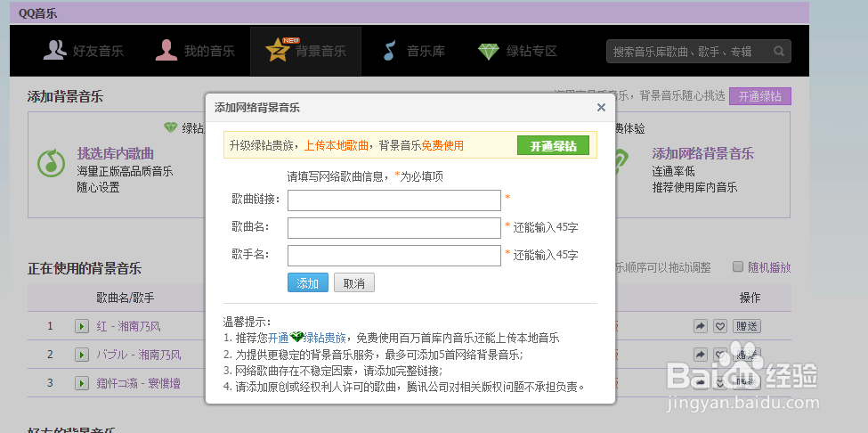Click the green music note circle icon

click(51, 163)
